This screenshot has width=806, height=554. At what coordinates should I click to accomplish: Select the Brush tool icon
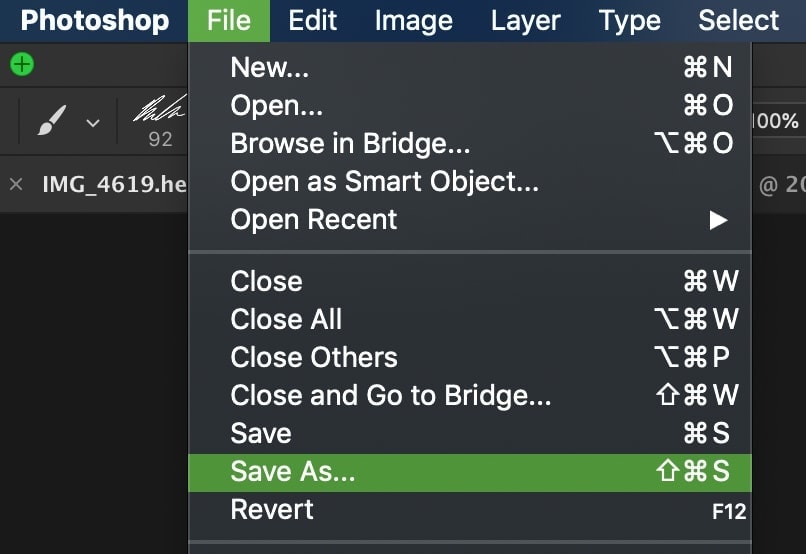click(51, 120)
